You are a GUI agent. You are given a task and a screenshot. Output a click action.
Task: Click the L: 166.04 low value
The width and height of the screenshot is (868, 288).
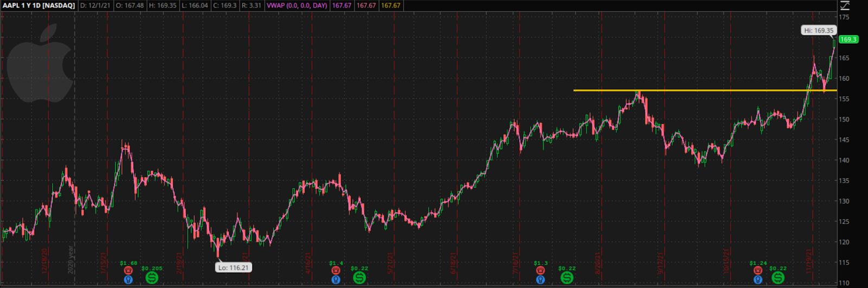pos(195,5)
